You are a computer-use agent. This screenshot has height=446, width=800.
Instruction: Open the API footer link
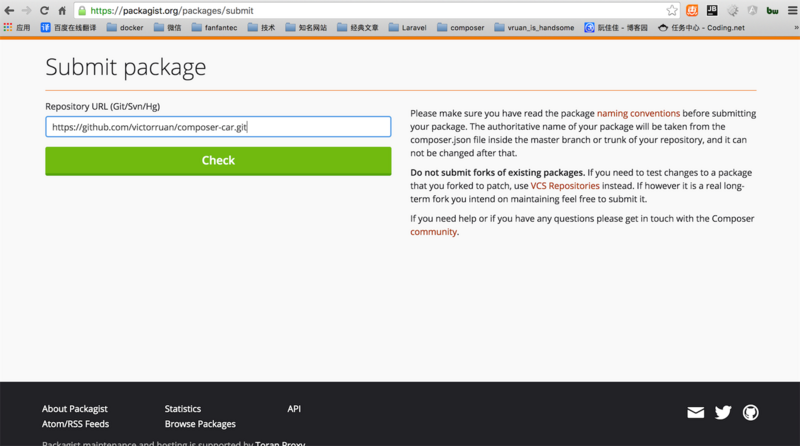294,409
